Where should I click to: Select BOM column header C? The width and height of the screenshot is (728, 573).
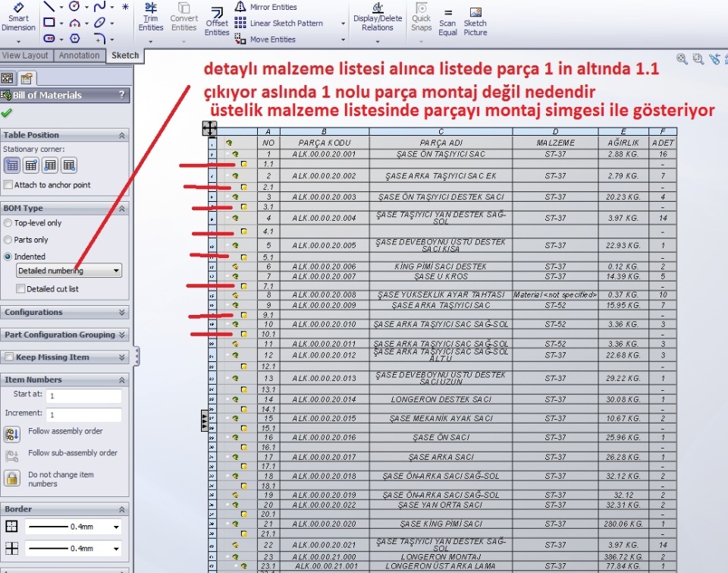[x=441, y=131]
